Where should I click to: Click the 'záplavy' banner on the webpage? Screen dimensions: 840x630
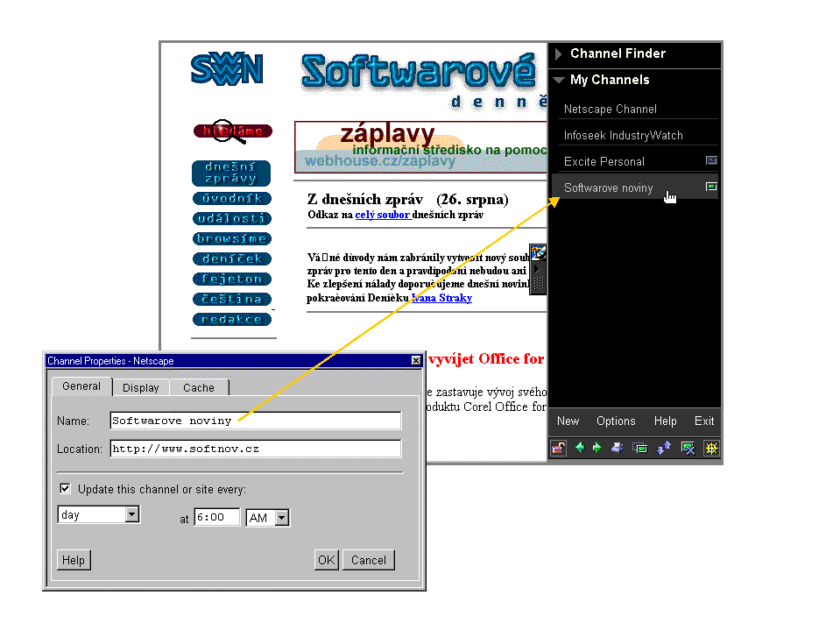420,147
